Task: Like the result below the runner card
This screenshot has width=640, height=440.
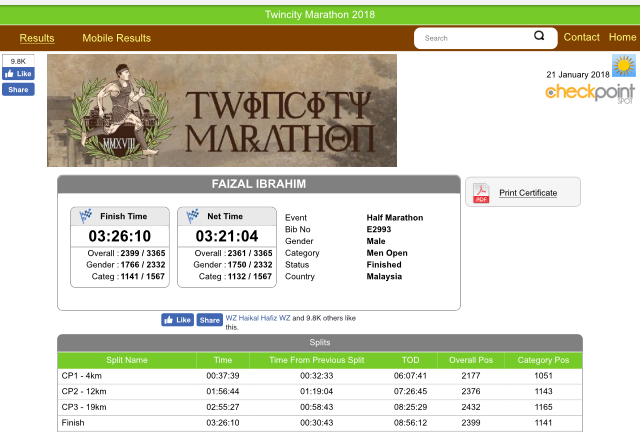Action: tap(177, 320)
